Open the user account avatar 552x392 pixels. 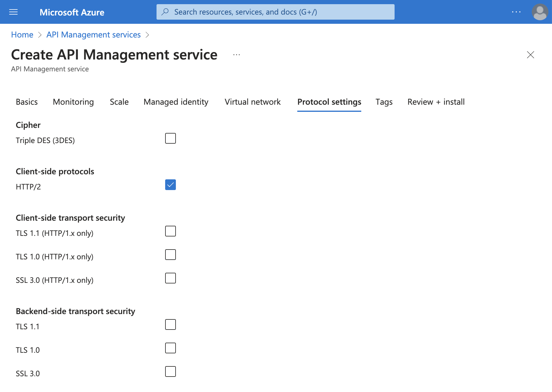(540, 12)
